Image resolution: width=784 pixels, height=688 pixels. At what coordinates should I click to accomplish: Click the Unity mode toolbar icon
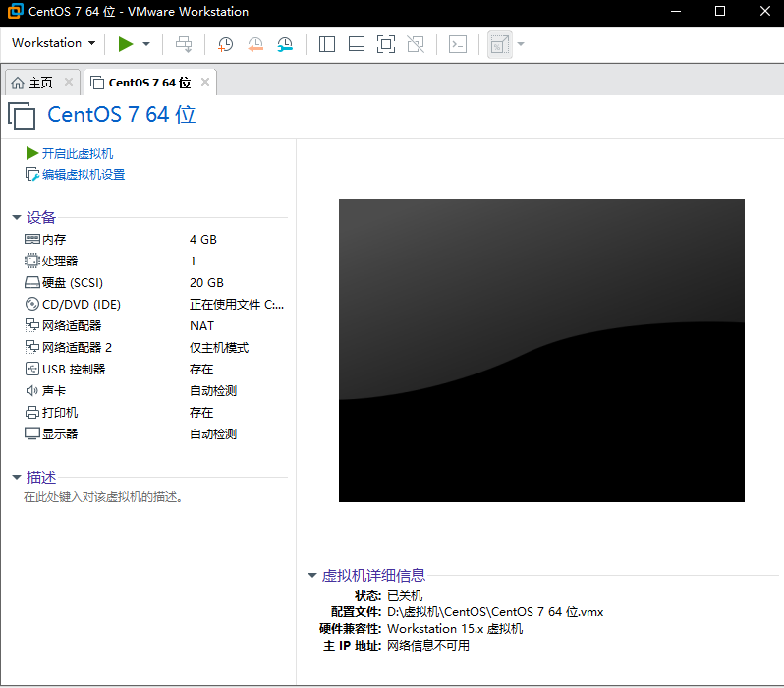click(416, 44)
